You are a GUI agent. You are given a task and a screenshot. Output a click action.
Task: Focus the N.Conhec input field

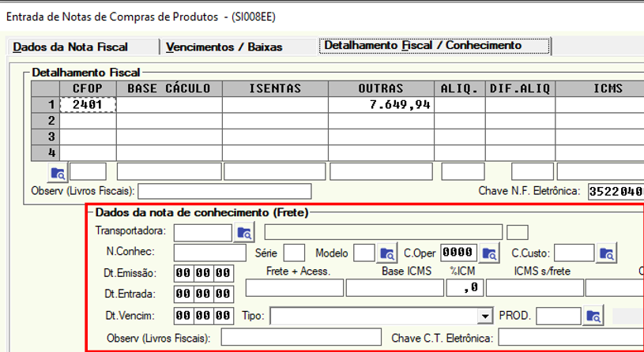coord(209,253)
